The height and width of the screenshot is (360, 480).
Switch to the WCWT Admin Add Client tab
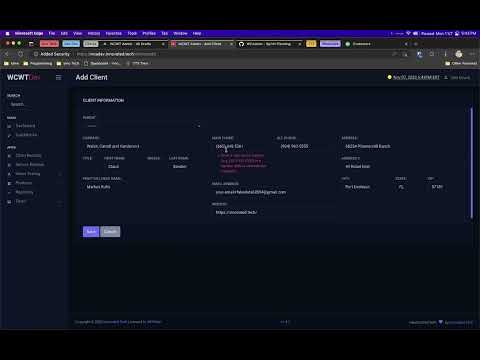point(202,44)
